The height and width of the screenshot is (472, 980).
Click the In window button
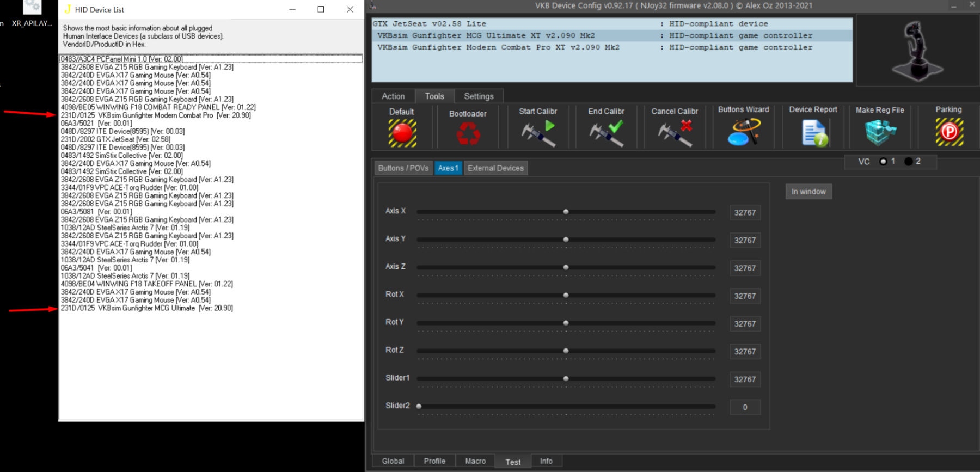coord(808,192)
